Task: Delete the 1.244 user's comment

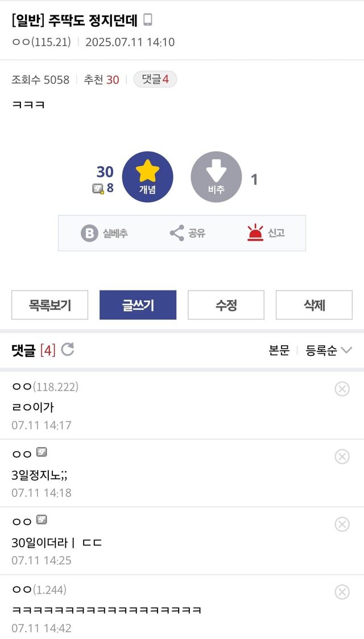Action: [x=342, y=592]
